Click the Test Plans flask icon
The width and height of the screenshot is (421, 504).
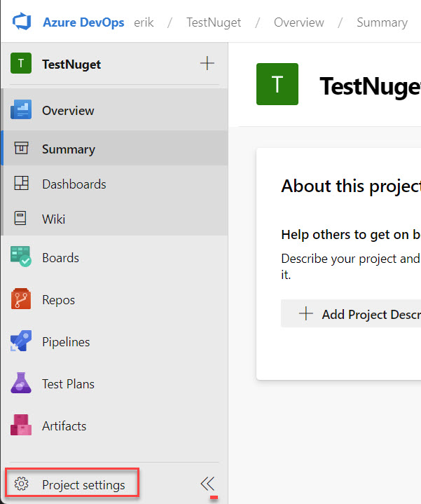click(21, 383)
